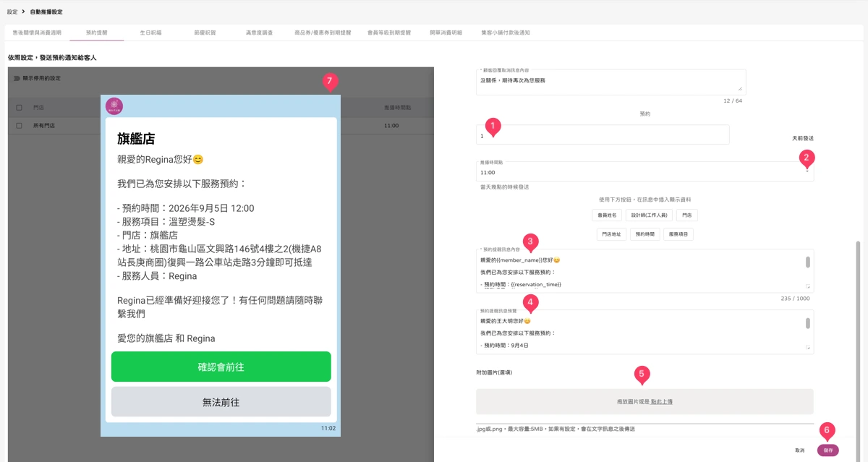
Task: Click the 當天幾點的時候發送 hint text
Action: pos(504,187)
